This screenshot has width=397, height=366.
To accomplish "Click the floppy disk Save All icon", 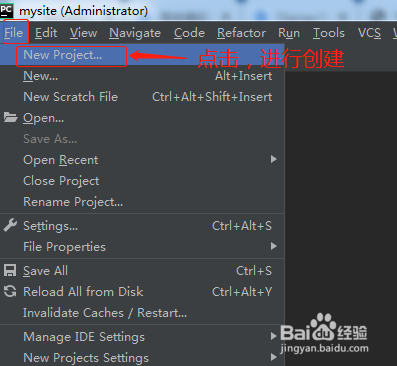I will (10, 270).
